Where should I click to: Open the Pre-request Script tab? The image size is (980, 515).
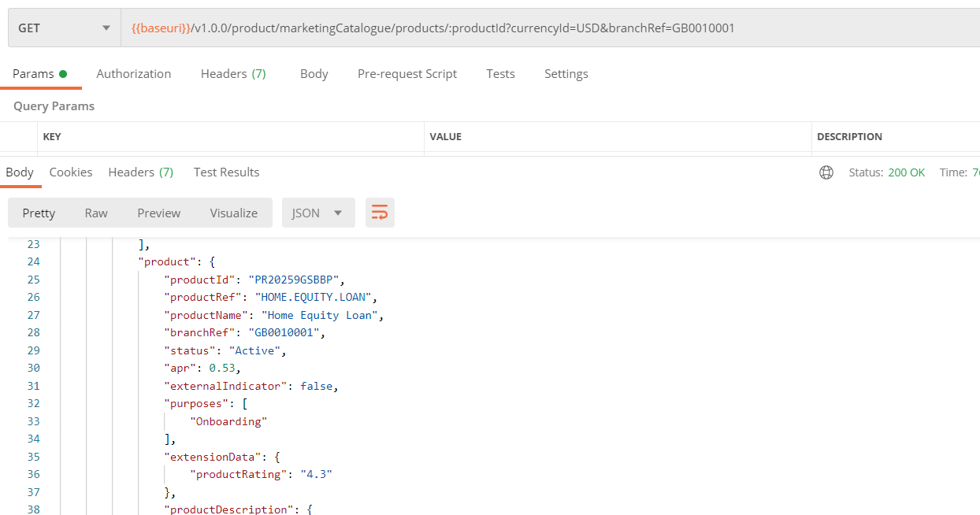click(406, 74)
